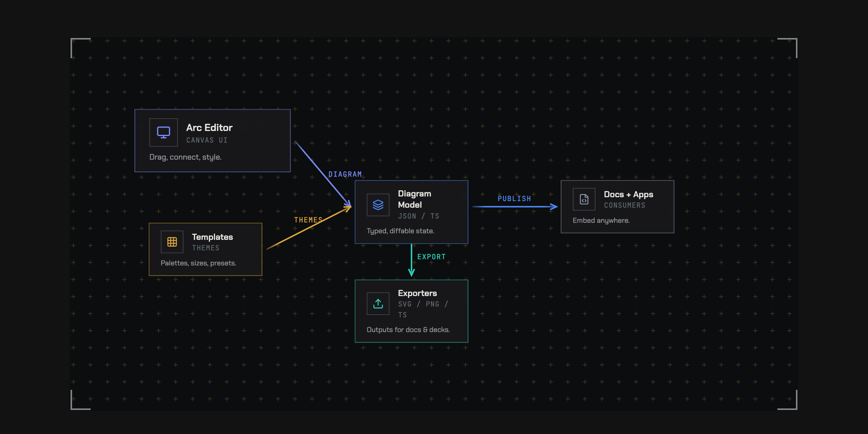The image size is (868, 434).
Task: Click 'Palettes, sizes, presets.' text
Action: (198, 263)
